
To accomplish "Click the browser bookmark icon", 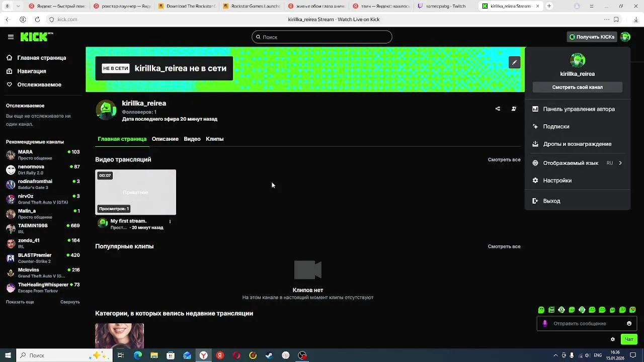I will pos(616,19).
